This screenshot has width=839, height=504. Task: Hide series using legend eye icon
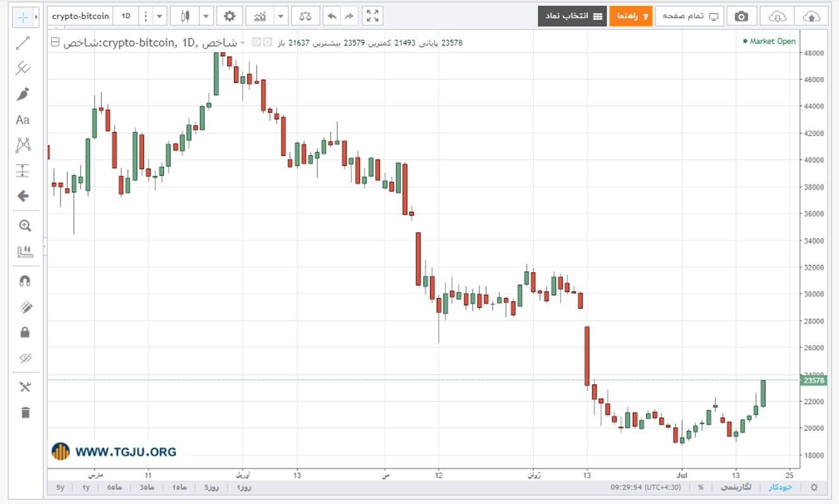[256, 42]
